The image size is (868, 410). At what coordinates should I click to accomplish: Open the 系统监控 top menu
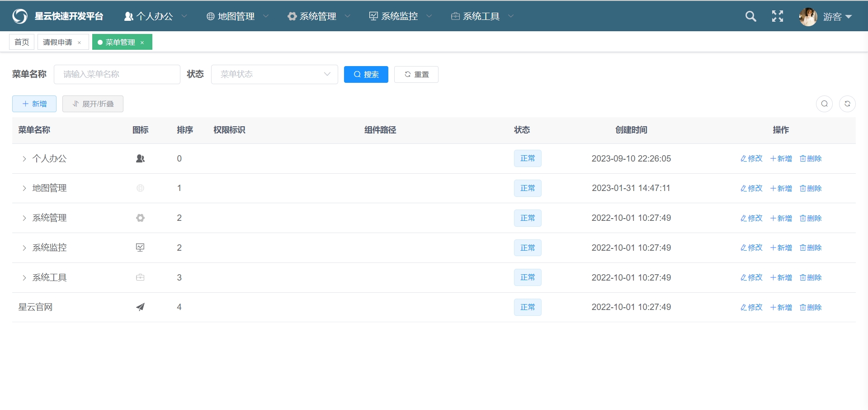point(400,16)
